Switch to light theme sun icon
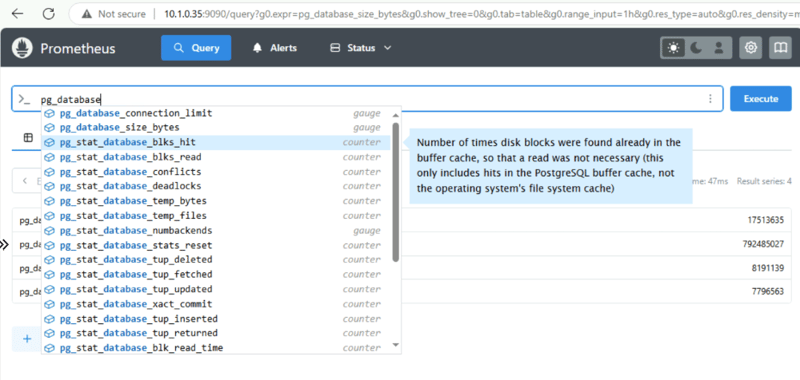800x380 pixels. coord(673,48)
